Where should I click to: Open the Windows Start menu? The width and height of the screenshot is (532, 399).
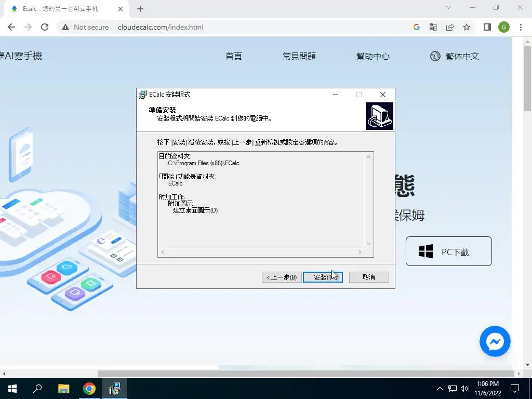(x=12, y=389)
